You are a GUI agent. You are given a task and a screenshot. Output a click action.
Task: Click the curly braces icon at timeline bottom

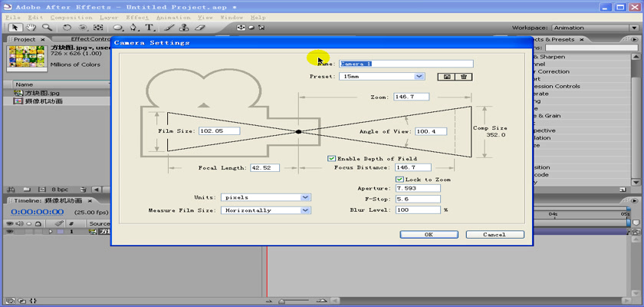click(x=34, y=301)
